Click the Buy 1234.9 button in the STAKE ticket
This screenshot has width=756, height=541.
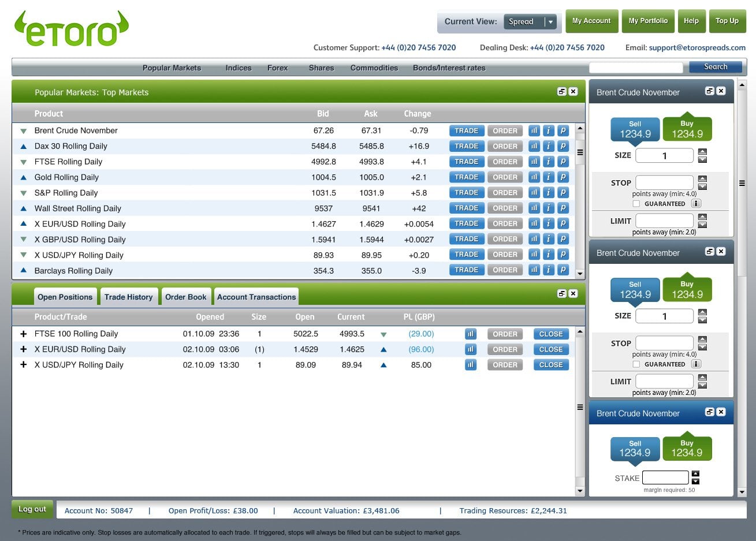coord(687,447)
